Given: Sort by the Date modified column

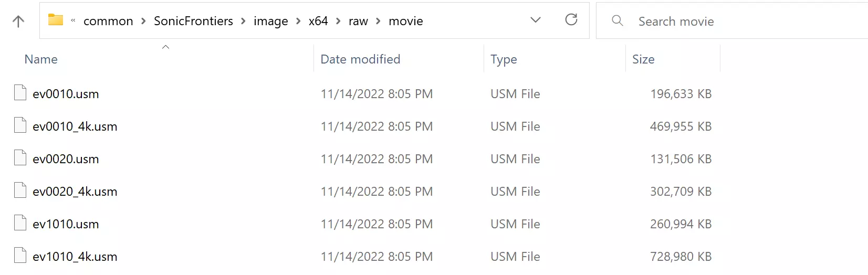Looking at the screenshot, I should 360,59.
